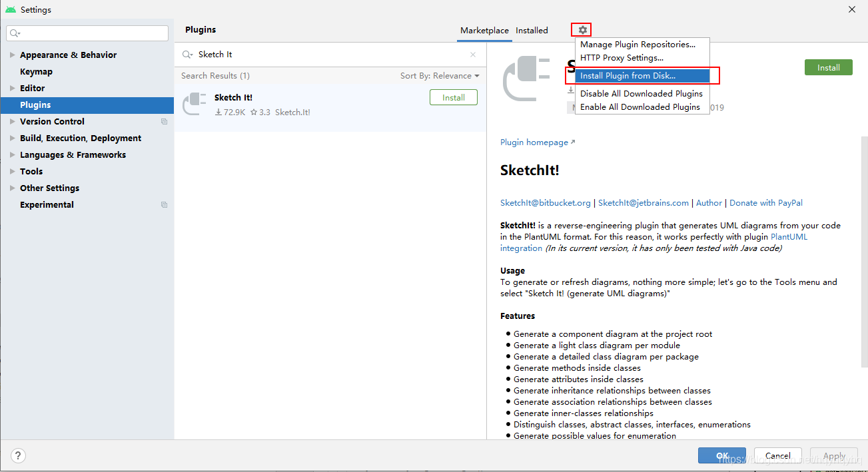The height and width of the screenshot is (472, 868).
Task: Select Enable All Downloaded Plugins
Action: click(642, 107)
